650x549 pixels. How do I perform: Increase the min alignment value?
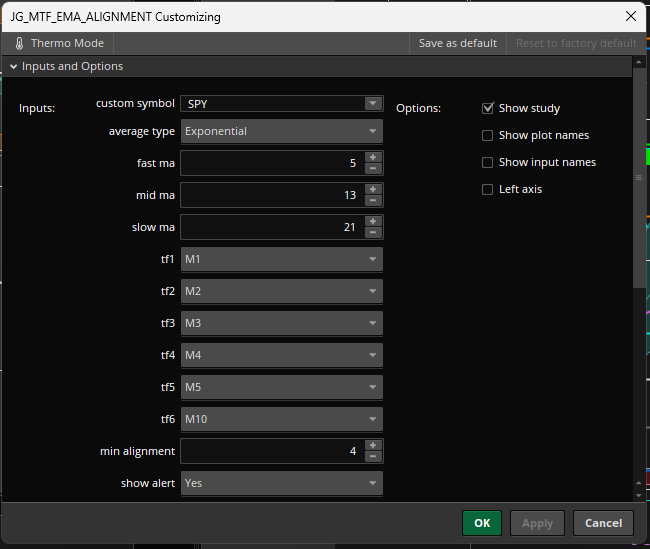point(373,445)
